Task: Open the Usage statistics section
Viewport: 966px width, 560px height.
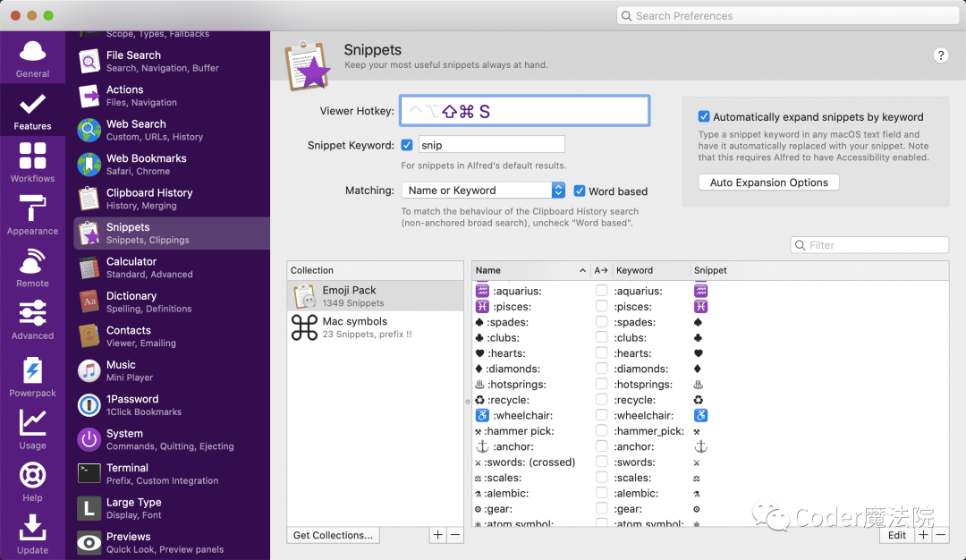Action: [x=33, y=429]
